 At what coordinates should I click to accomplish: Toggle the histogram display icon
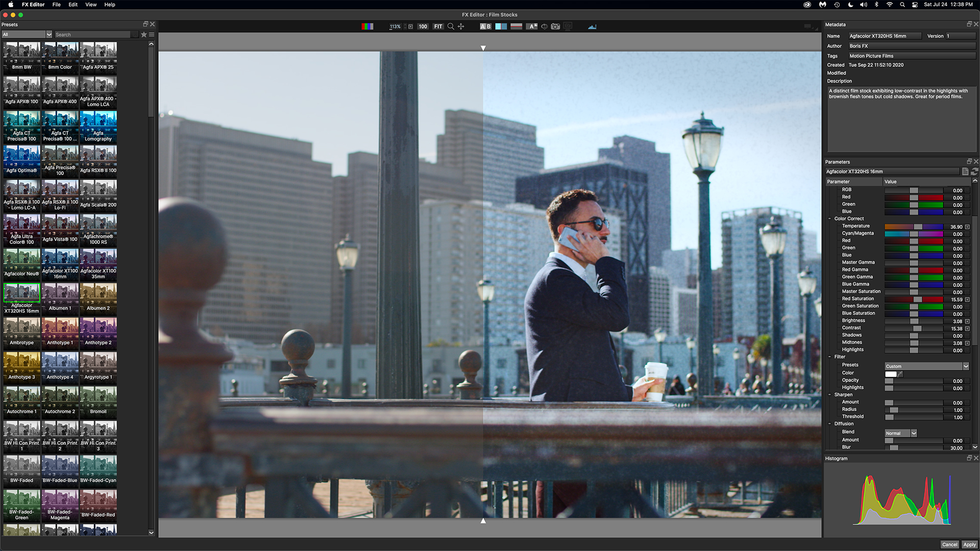point(592,27)
